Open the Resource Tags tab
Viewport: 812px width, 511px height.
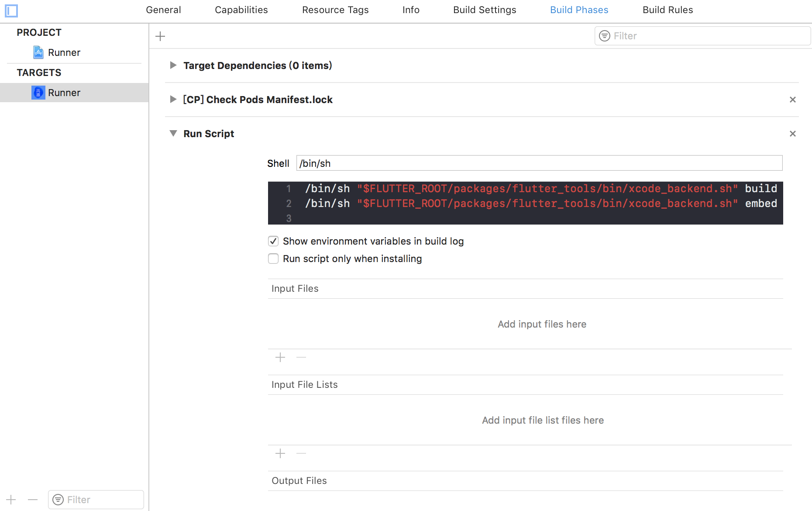(335, 10)
